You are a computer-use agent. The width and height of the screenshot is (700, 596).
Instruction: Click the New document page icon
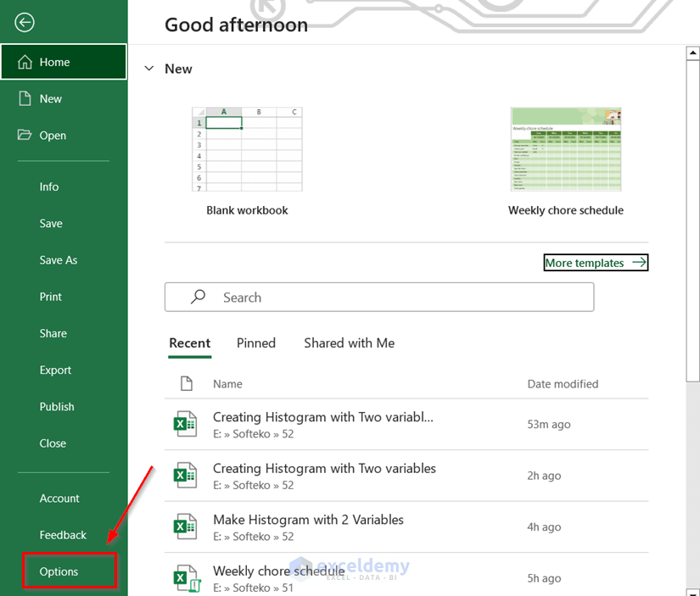tap(25, 98)
